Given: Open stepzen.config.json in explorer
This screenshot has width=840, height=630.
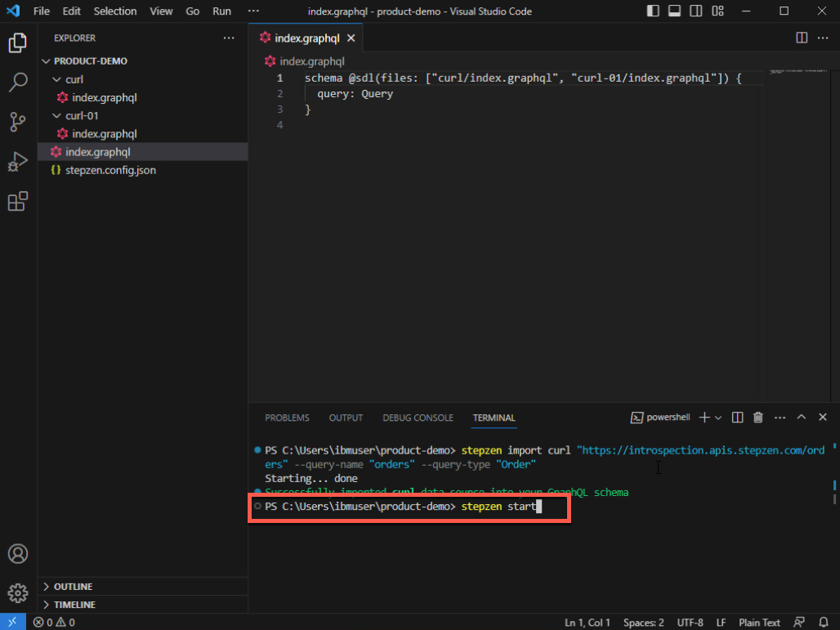Looking at the screenshot, I should [x=110, y=170].
